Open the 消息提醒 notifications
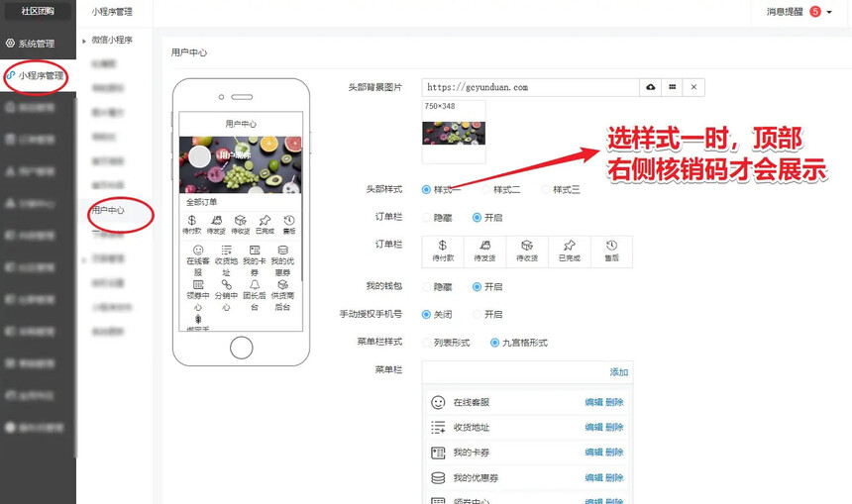The height and width of the screenshot is (504, 852). pyautogui.click(x=785, y=12)
